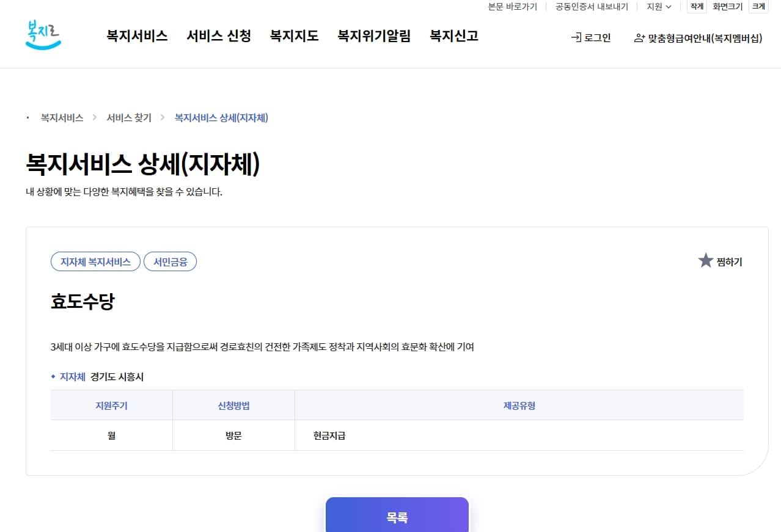Image resolution: width=781 pixels, height=532 pixels.
Task: Click the 제공유형 table header
Action: click(x=518, y=405)
